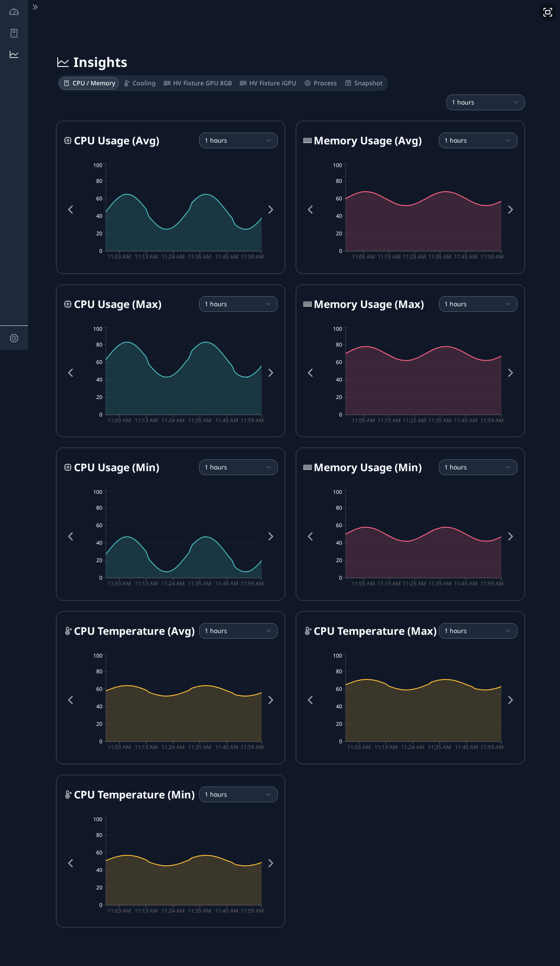Viewport: 560px width, 966px height.
Task: Go to next period in CPU Usage (Avg)
Action: [x=271, y=210]
